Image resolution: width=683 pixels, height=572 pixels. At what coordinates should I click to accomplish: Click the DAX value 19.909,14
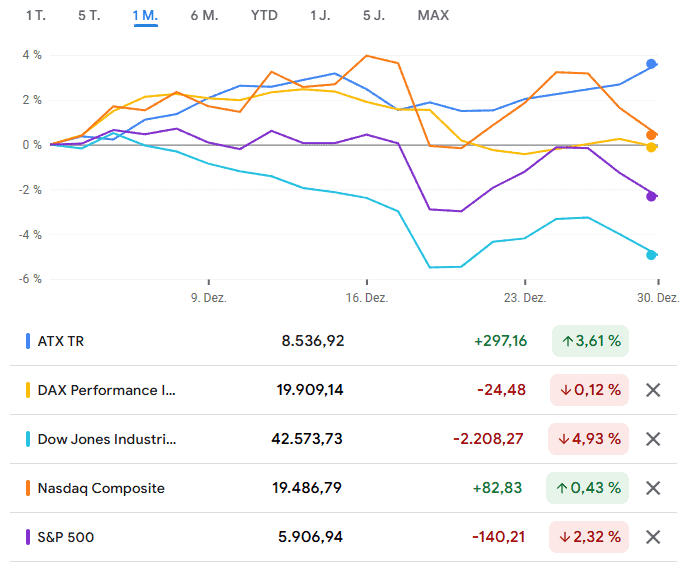pos(310,389)
